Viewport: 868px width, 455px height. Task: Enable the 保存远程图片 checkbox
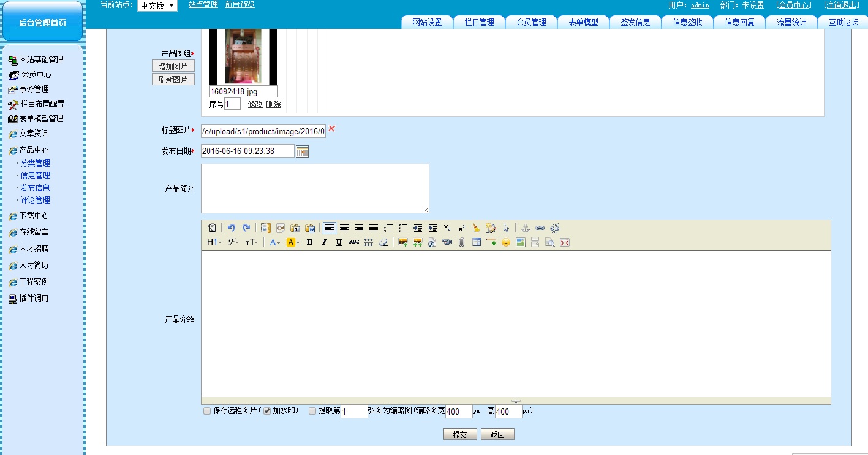(207, 411)
